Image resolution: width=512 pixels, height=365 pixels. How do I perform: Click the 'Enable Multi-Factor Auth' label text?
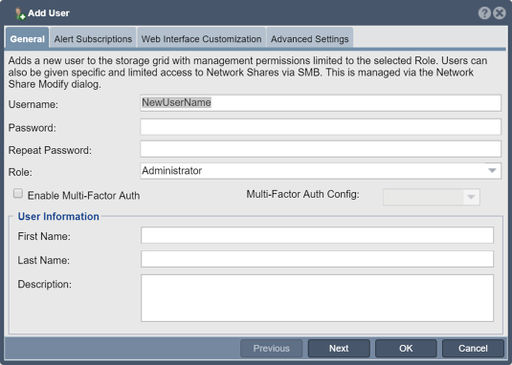(x=84, y=196)
